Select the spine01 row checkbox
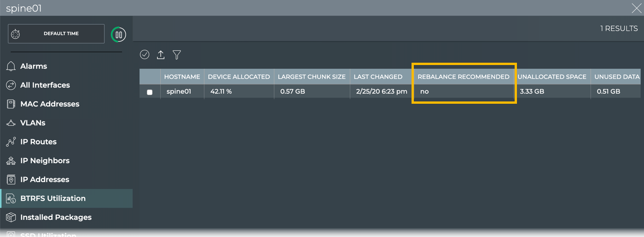644x237 pixels. pyautogui.click(x=150, y=92)
